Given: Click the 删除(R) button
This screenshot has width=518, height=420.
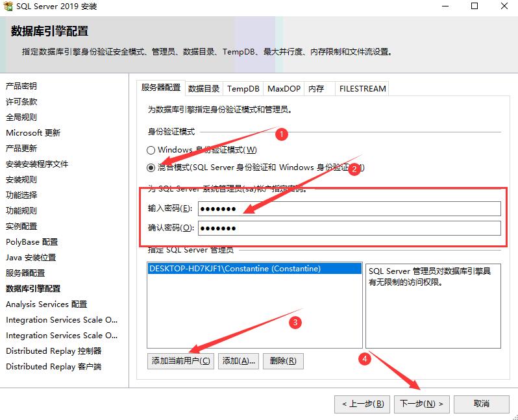Looking at the screenshot, I should 283,361.
